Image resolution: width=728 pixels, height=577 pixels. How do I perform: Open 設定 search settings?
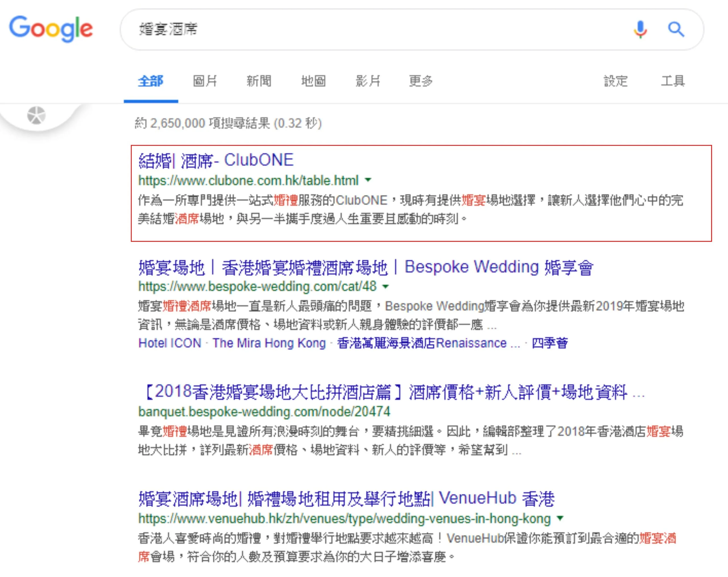(x=616, y=81)
